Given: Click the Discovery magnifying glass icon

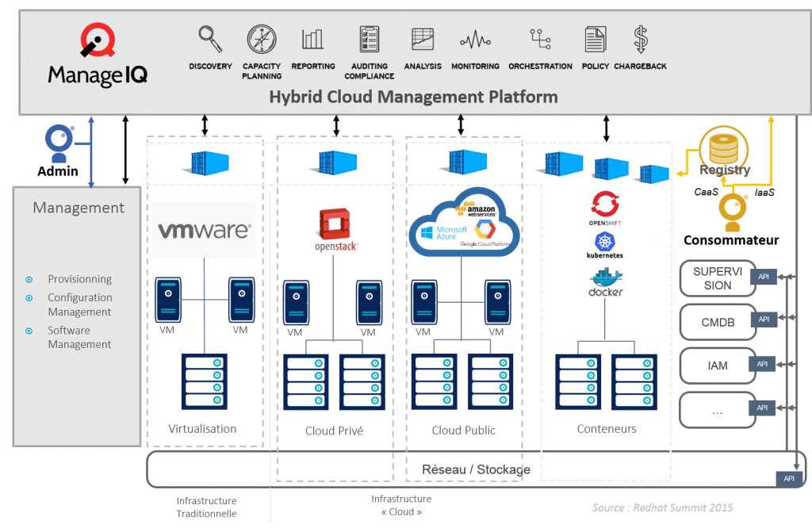Looking at the screenshot, I should point(210,38).
